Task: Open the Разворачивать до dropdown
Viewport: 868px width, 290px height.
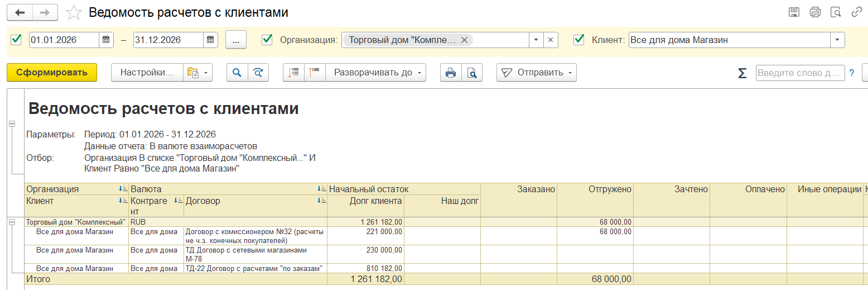Action: point(376,73)
